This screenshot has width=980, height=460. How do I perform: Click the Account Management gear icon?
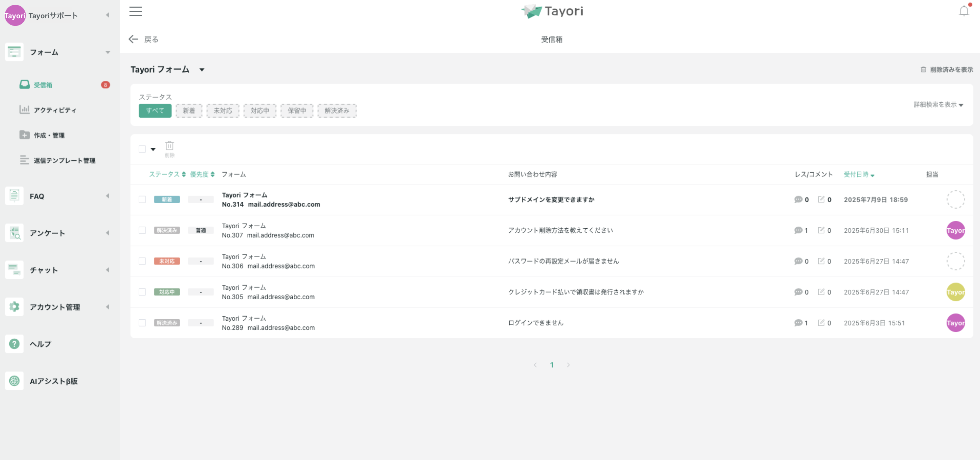[14, 307]
